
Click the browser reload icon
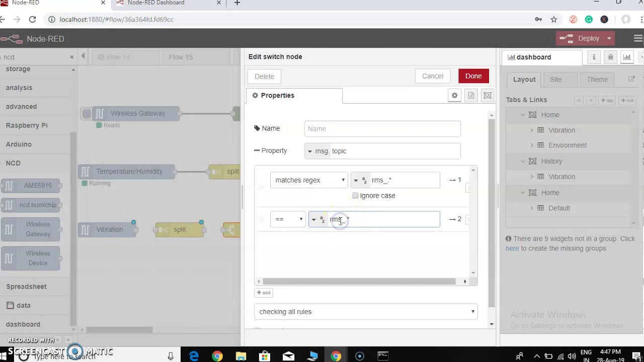tap(32, 20)
